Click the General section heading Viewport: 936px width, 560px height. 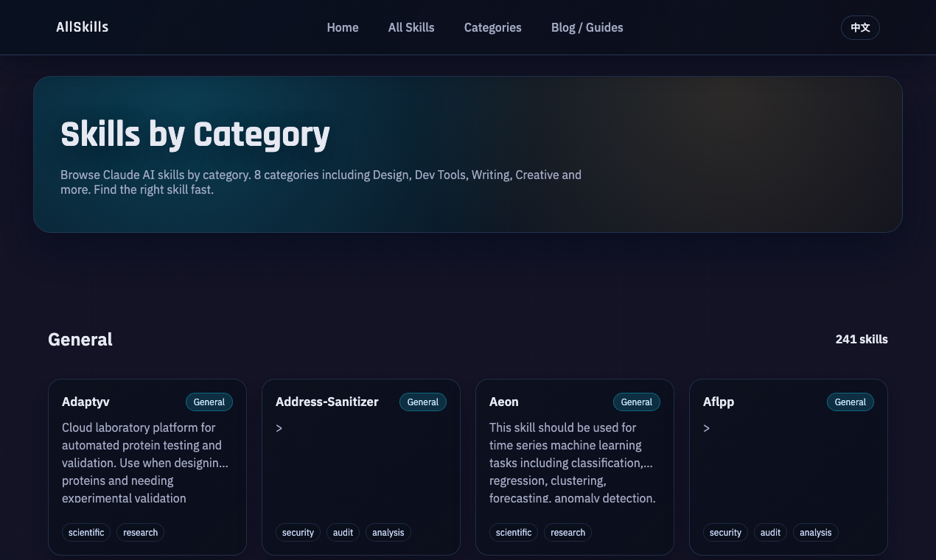[80, 339]
